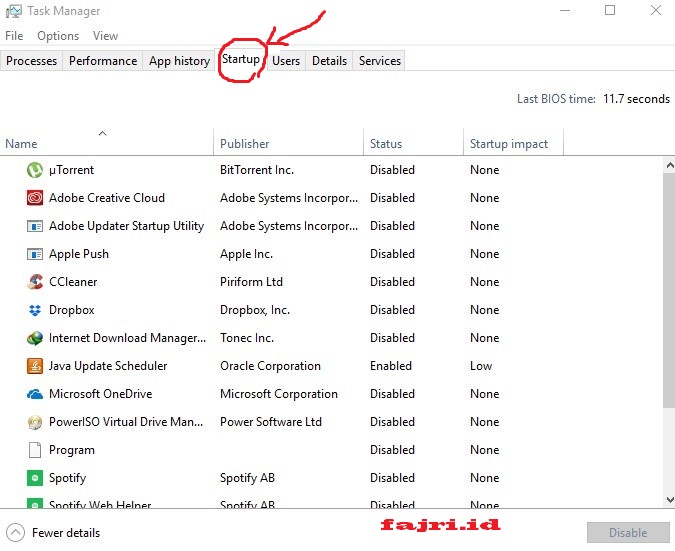Click the Power Software Ltd publisher cell

[271, 422]
